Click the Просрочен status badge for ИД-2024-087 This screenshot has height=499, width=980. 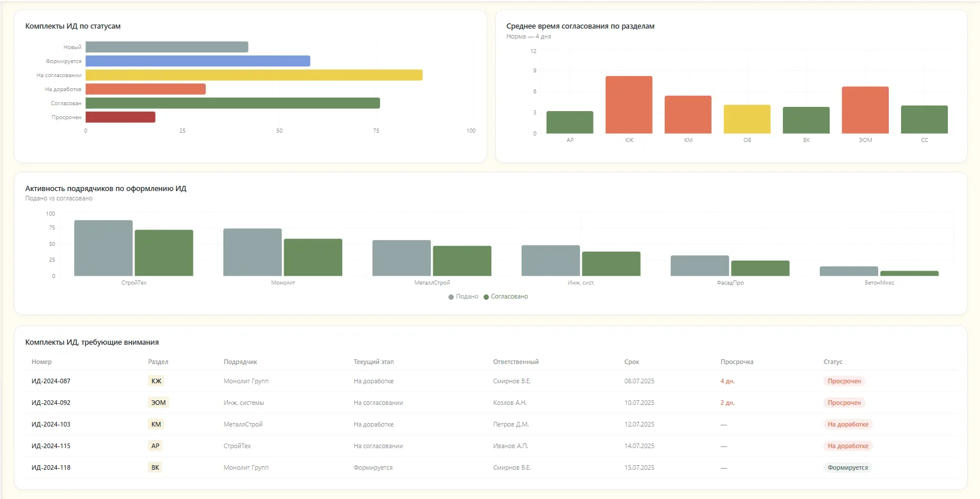point(844,381)
